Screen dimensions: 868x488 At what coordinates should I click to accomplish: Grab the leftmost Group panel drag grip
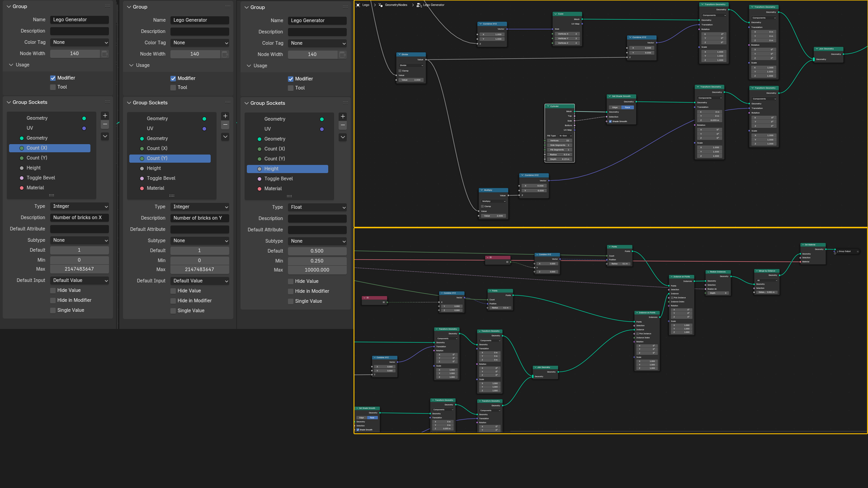[108, 6]
